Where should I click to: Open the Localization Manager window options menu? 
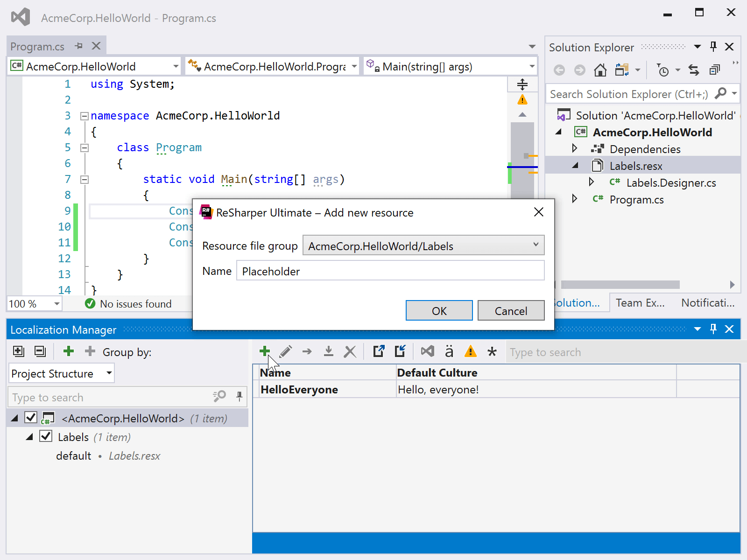(x=698, y=329)
